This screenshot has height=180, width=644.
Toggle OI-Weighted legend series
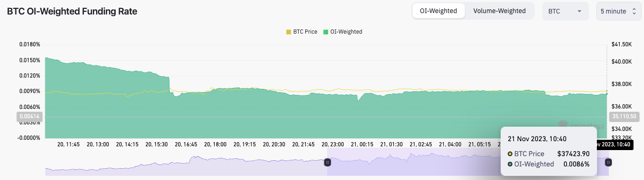[343, 32]
